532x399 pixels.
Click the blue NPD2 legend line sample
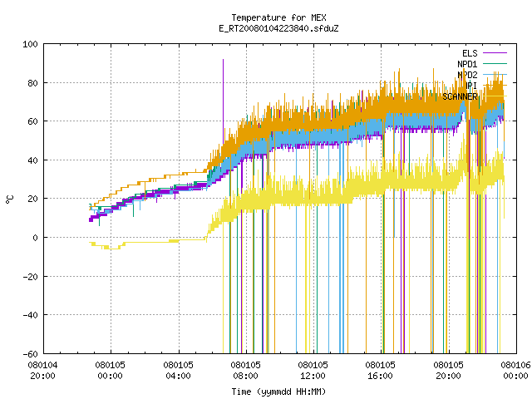click(495, 74)
